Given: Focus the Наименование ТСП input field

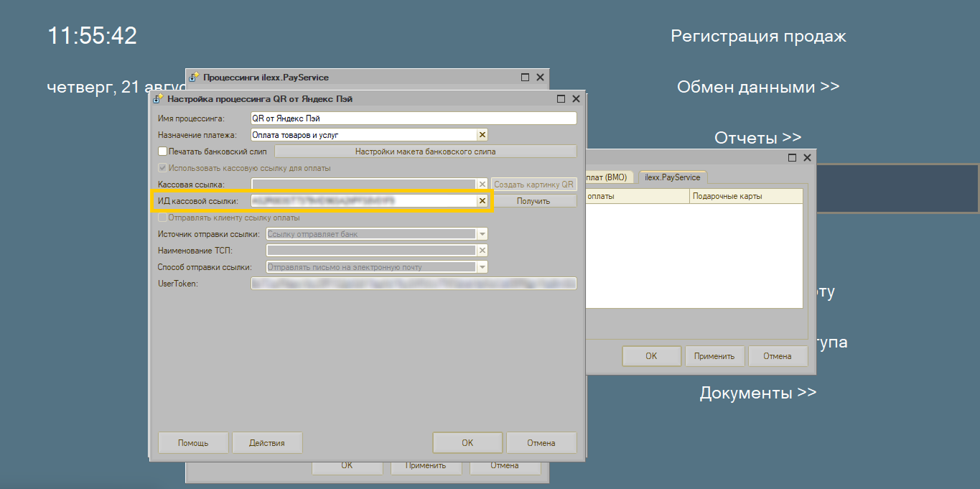Looking at the screenshot, I should point(371,251).
